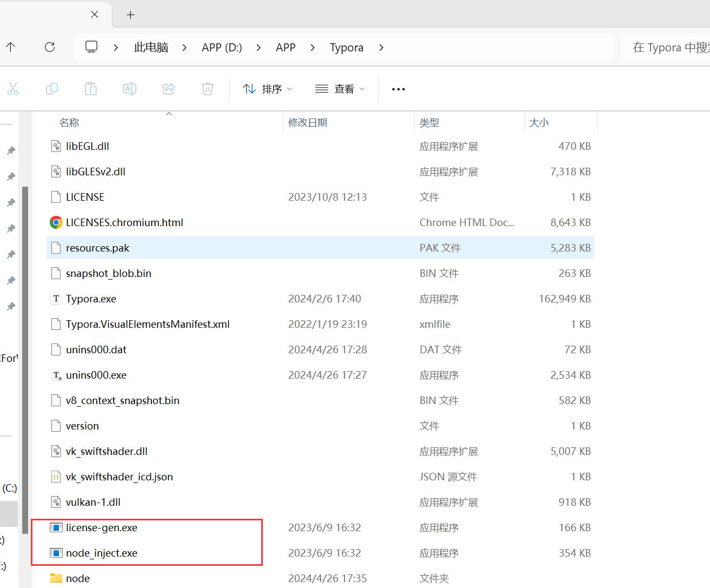Screen dimensions: 710x588
Task: Click the unins000.exe file icon
Action: coord(56,375)
